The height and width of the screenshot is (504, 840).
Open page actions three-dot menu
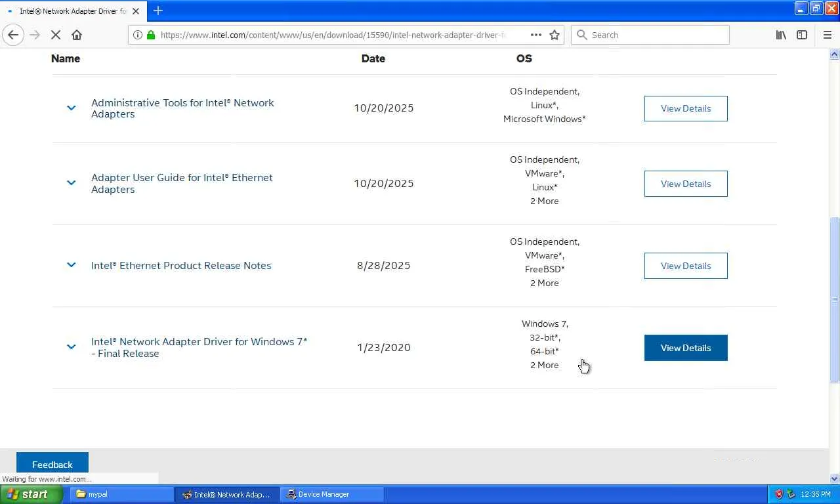click(x=536, y=35)
